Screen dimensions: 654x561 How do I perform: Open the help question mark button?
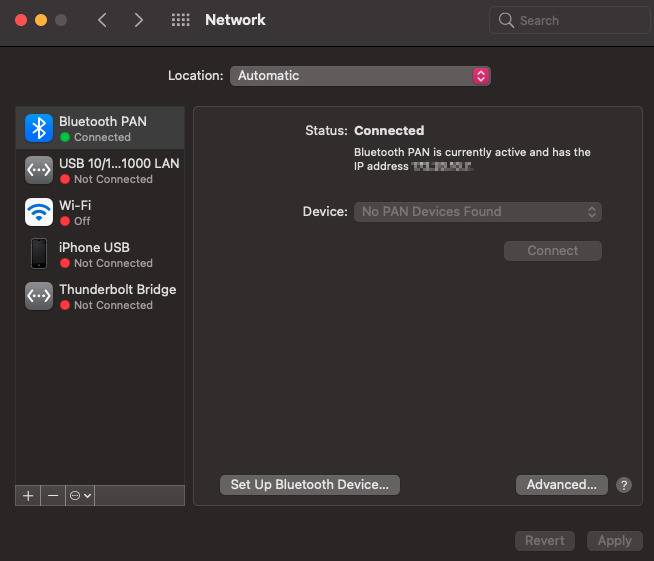(624, 485)
